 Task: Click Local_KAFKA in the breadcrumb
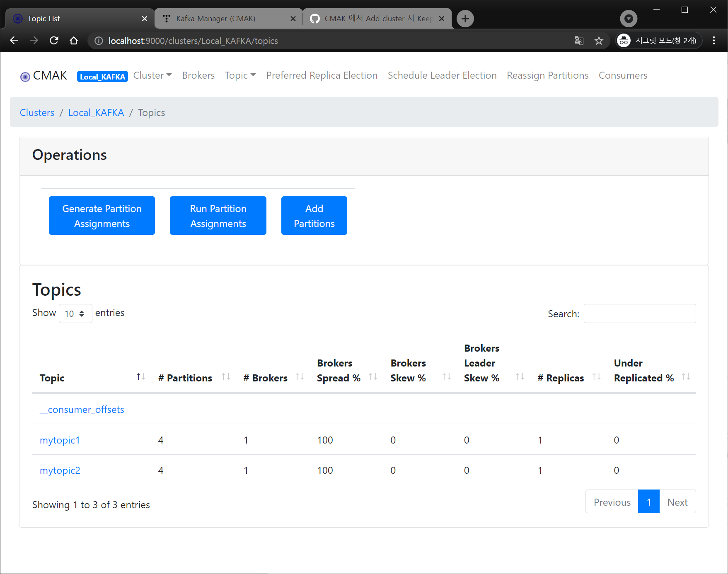(x=96, y=113)
